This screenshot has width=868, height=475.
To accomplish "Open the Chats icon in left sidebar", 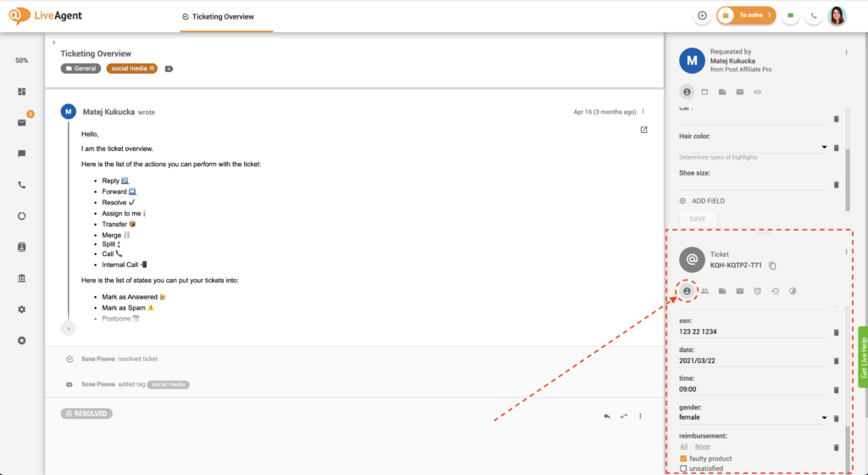I will tap(22, 154).
